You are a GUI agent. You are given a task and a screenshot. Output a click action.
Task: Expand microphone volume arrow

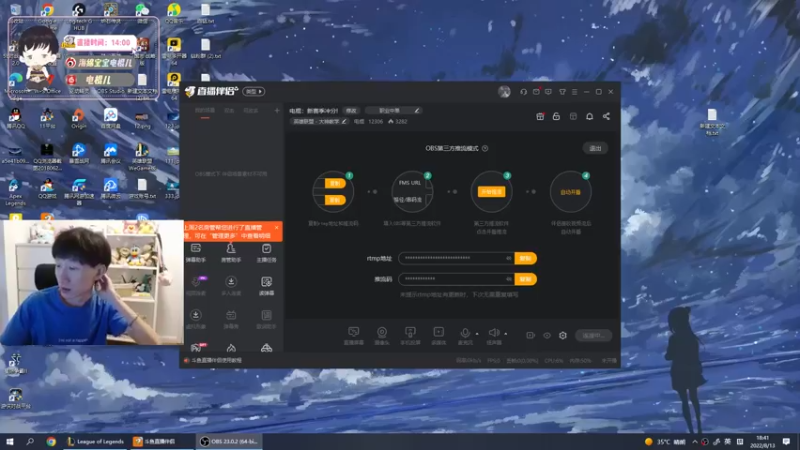pos(477,334)
